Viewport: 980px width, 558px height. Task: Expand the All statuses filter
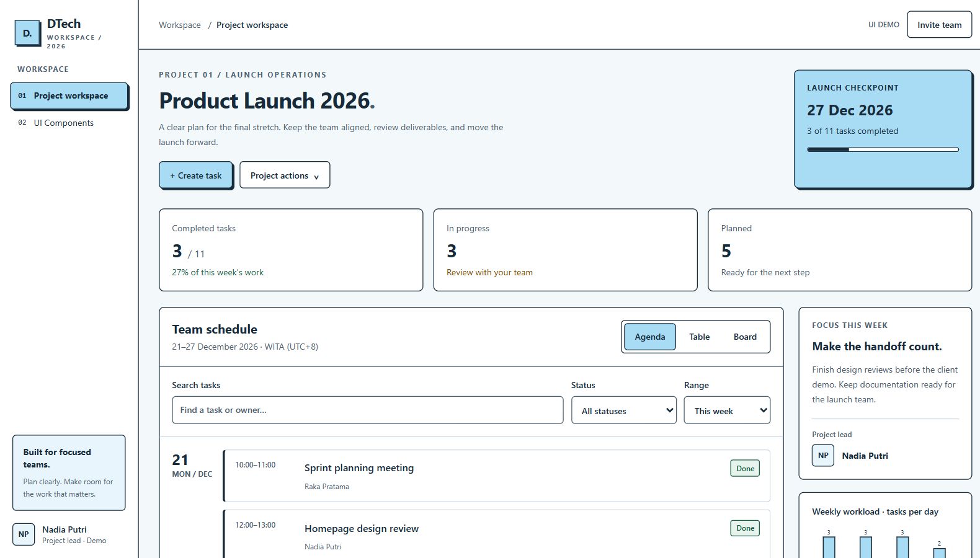coord(624,410)
